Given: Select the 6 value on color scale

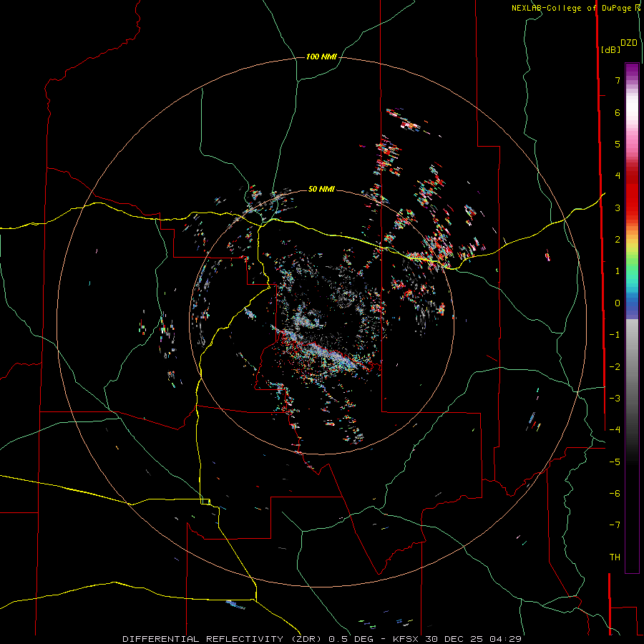Looking at the screenshot, I should click(x=618, y=112).
